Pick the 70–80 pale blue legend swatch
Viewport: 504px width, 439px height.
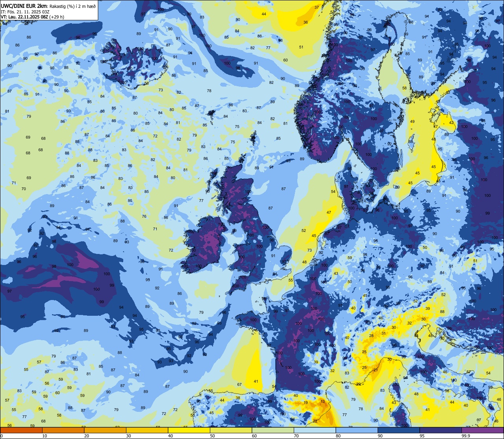point(315,430)
